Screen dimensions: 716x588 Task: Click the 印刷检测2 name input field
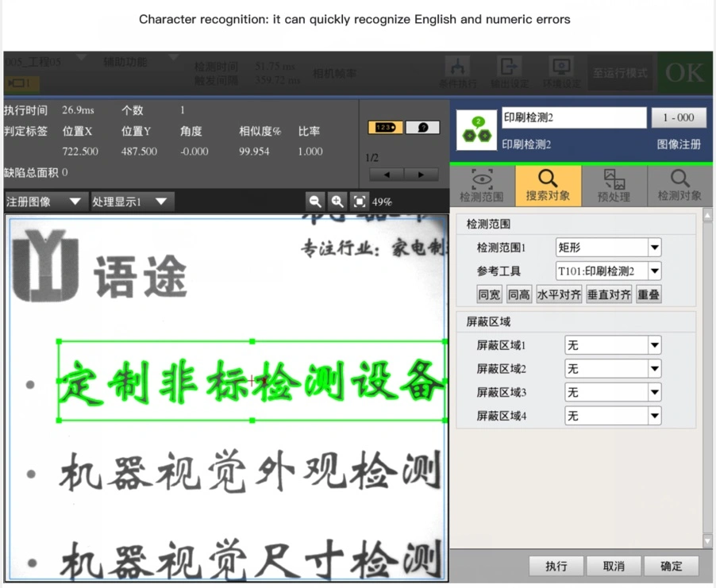pyautogui.click(x=574, y=117)
